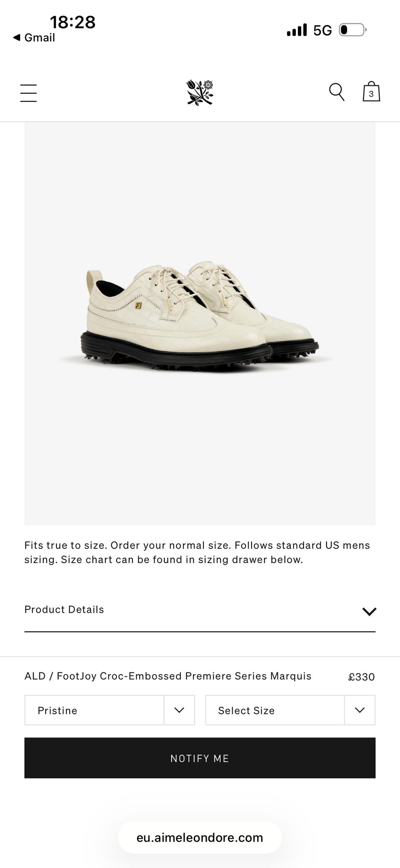Open the search magnifier icon
The image size is (400, 868).
pyautogui.click(x=337, y=92)
